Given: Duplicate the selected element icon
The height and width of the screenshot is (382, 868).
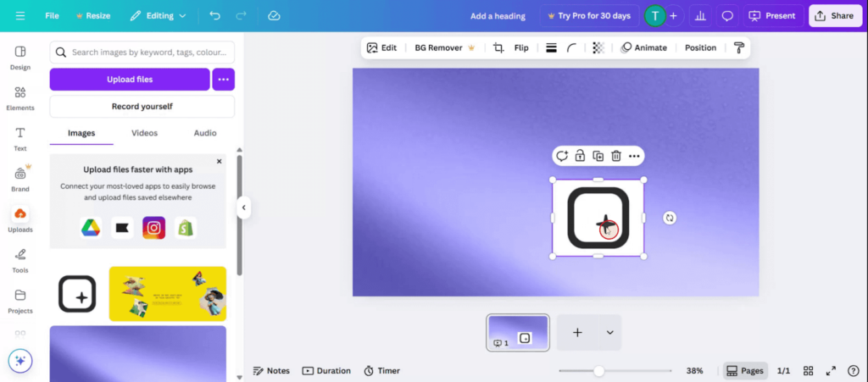Looking at the screenshot, I should tap(598, 156).
